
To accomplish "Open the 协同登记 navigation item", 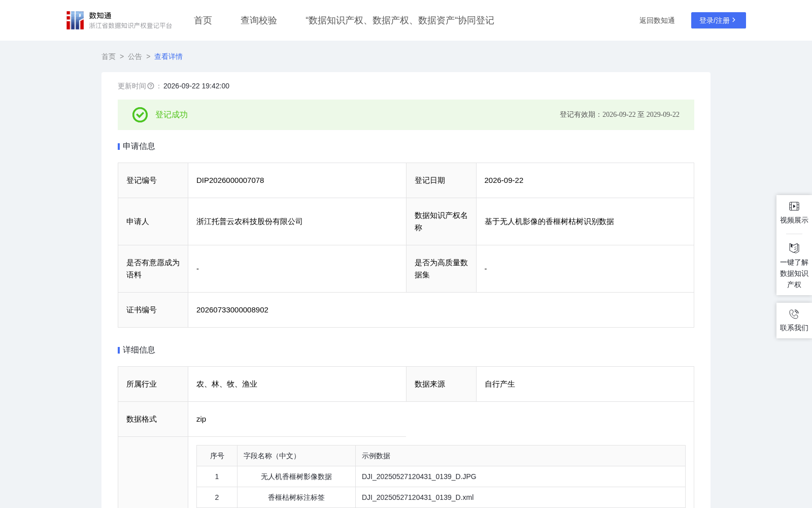I will pyautogui.click(x=400, y=20).
